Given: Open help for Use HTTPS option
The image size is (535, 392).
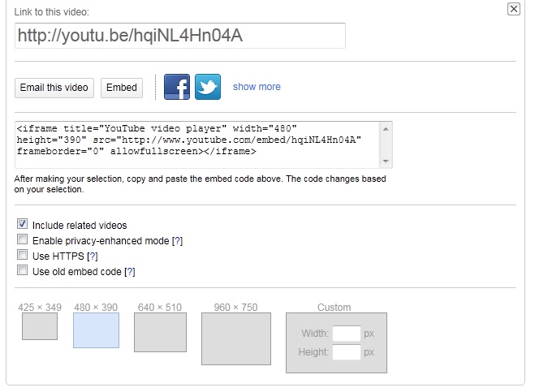Looking at the screenshot, I should click(92, 256).
